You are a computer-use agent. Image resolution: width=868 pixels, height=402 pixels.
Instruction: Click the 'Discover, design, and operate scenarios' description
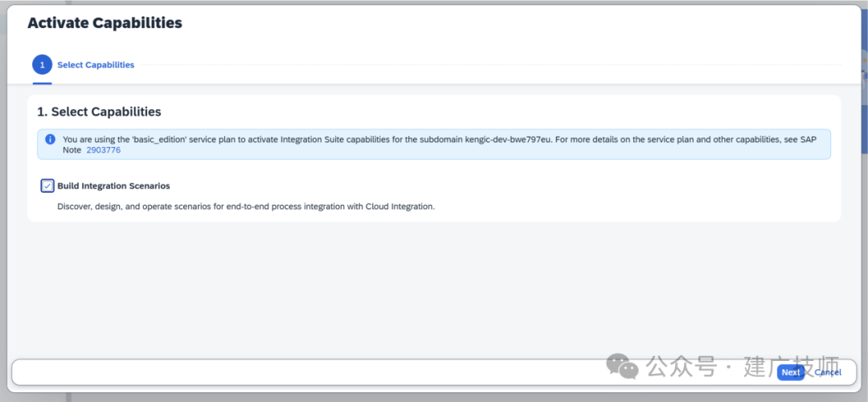(x=247, y=207)
